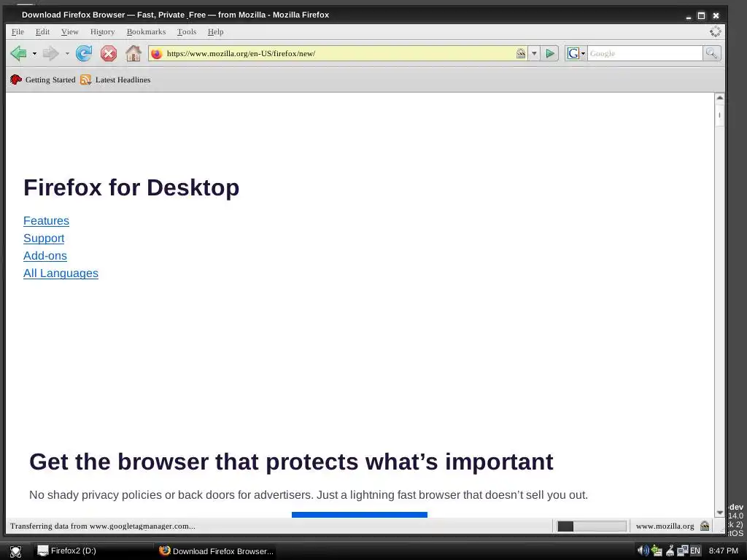Open the Google search engine selector
This screenshot has height=560, width=747.
(x=576, y=53)
